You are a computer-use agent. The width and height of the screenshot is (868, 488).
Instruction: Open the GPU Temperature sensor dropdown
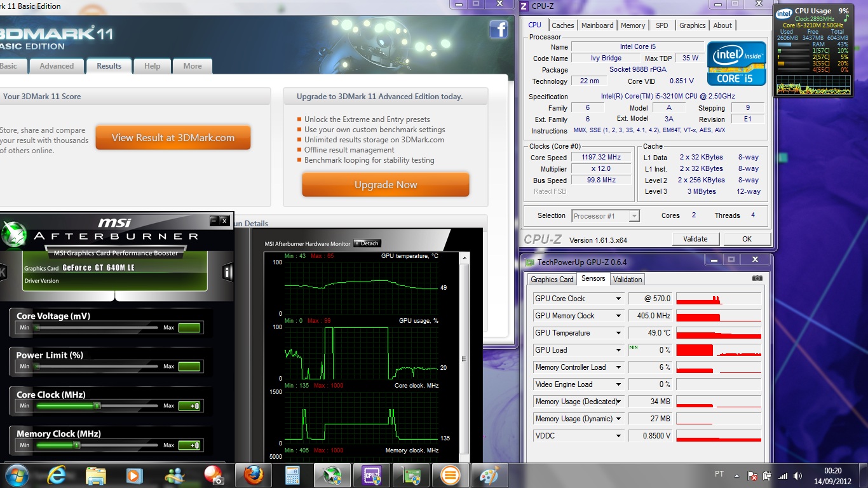[618, 333]
